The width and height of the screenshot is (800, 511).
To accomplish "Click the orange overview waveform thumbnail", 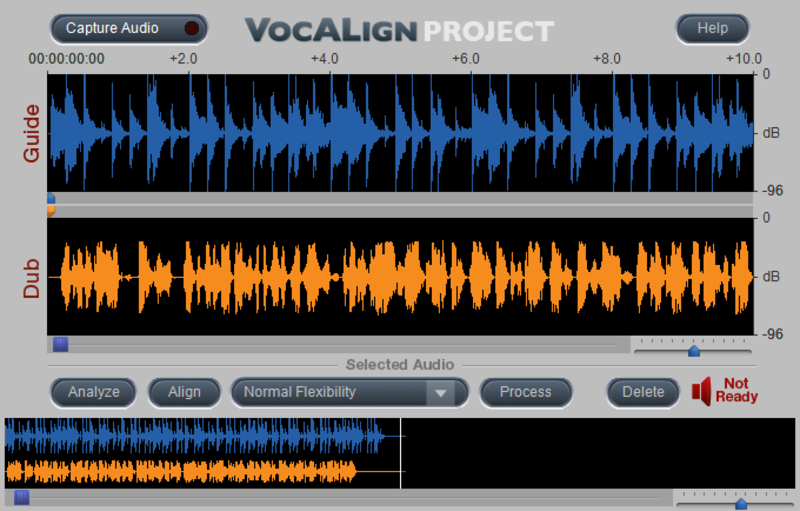I will coord(181,472).
